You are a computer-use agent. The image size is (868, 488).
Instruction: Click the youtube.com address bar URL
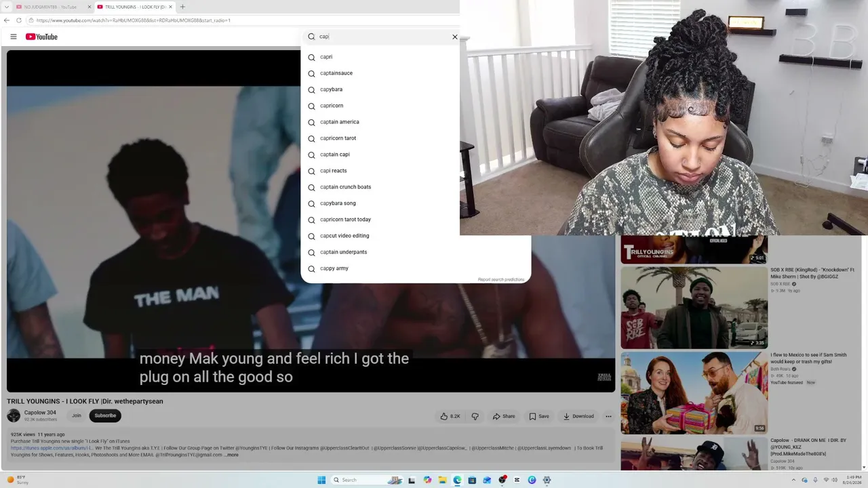[134, 20]
